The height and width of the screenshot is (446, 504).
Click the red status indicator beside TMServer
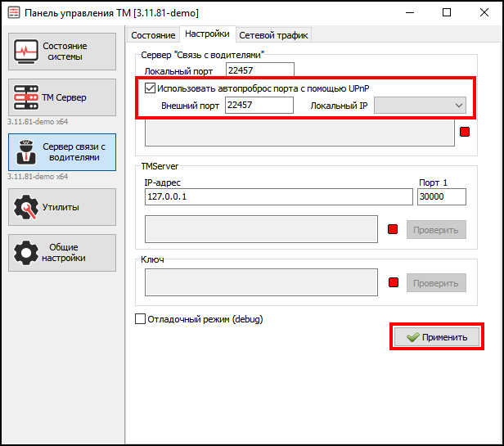(x=392, y=230)
